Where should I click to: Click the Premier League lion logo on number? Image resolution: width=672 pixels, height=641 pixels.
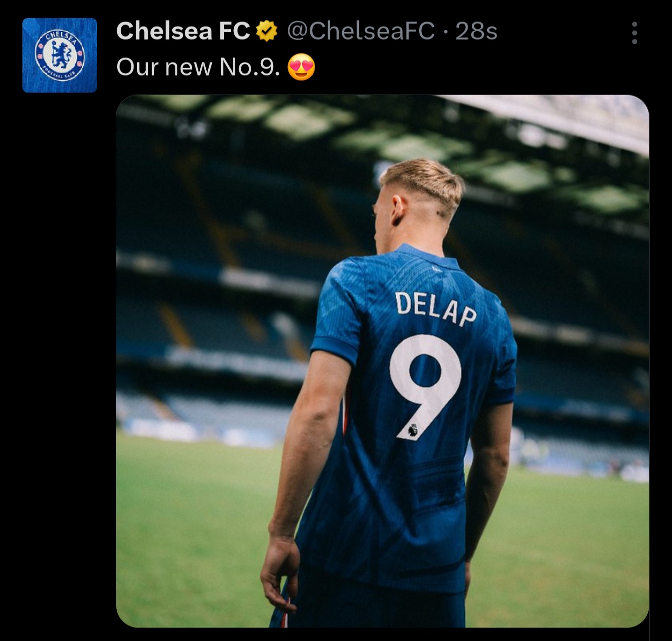413,431
